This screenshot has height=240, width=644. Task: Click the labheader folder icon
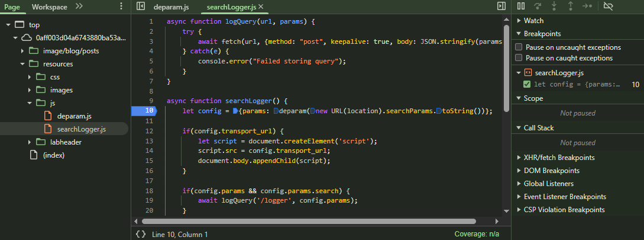[x=41, y=142]
